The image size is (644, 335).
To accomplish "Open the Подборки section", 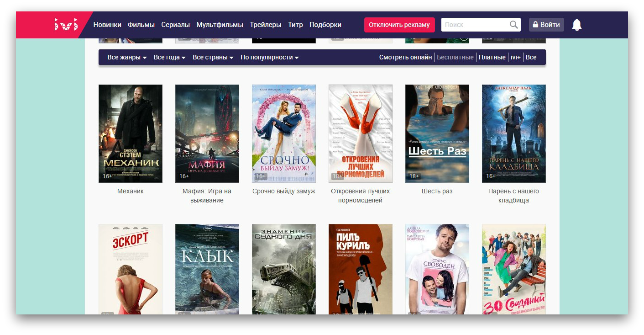I will click(x=325, y=25).
